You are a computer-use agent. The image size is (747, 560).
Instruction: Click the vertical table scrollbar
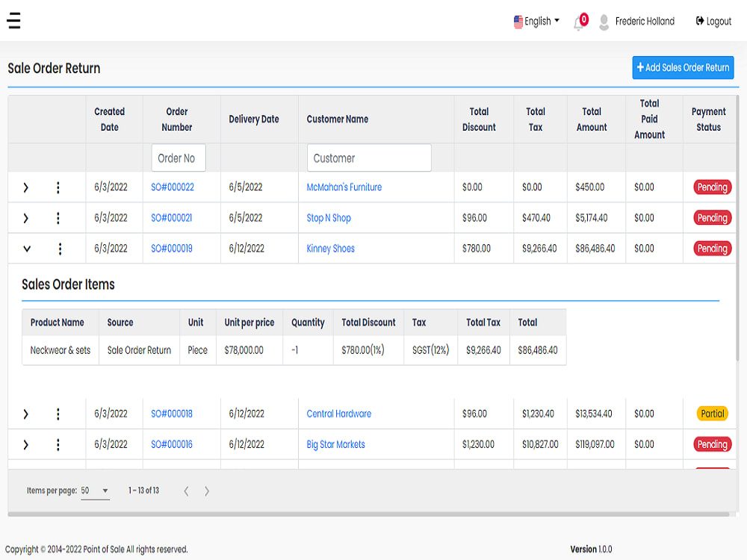pos(737,228)
